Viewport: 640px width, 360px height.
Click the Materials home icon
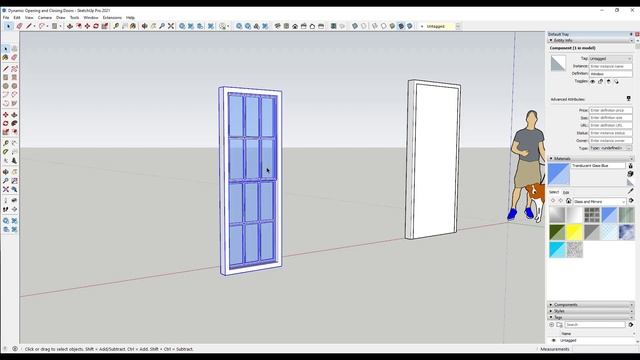tap(568, 201)
